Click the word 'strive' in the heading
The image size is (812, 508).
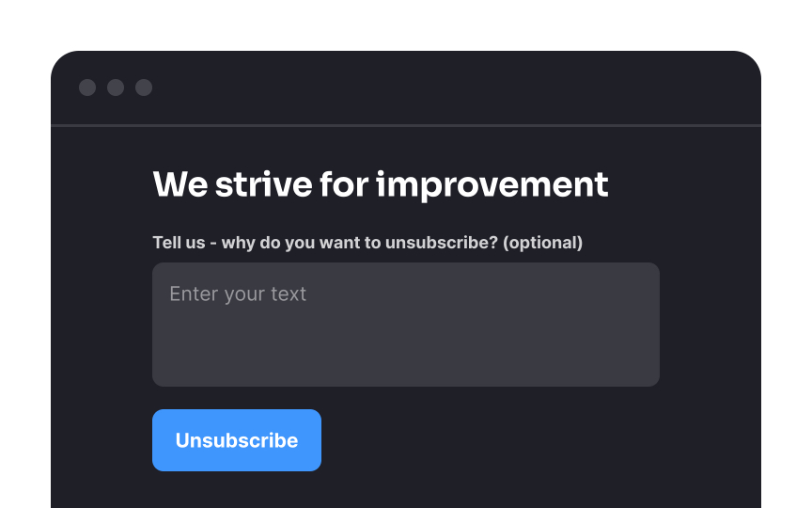(x=263, y=184)
